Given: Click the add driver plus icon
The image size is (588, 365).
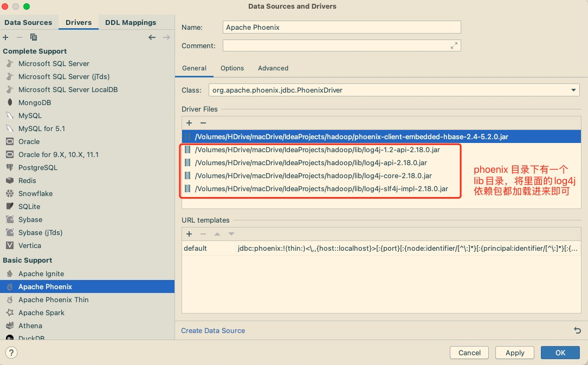Looking at the screenshot, I should tap(5, 37).
